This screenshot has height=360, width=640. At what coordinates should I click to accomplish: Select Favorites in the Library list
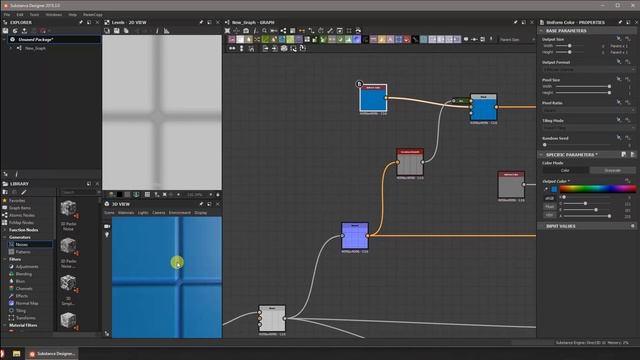pos(17,200)
